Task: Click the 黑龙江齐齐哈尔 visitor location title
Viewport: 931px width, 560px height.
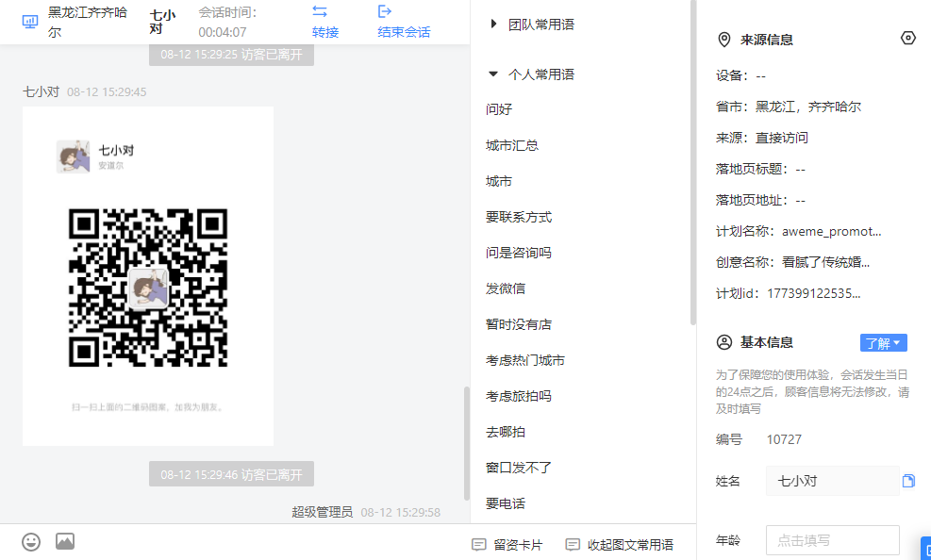Action: [88, 22]
